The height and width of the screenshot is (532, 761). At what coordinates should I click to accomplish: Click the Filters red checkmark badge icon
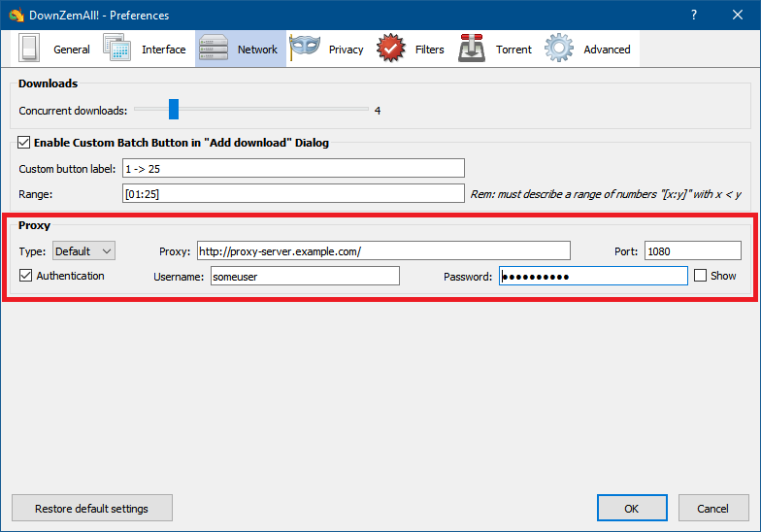point(390,49)
